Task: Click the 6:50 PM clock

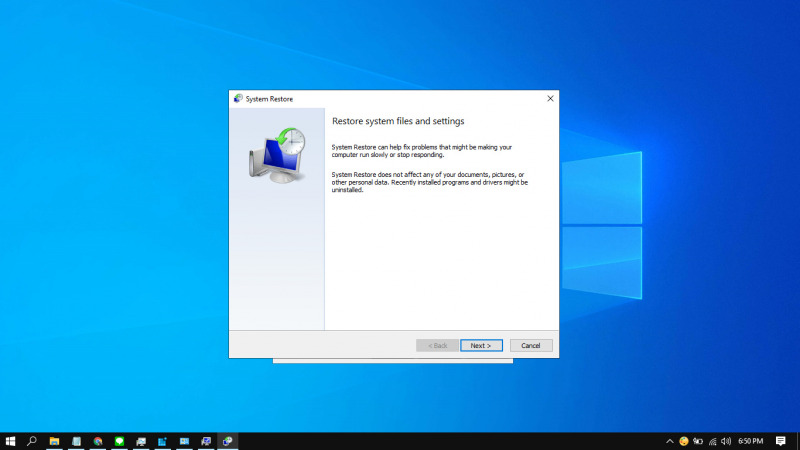Action: point(751,441)
